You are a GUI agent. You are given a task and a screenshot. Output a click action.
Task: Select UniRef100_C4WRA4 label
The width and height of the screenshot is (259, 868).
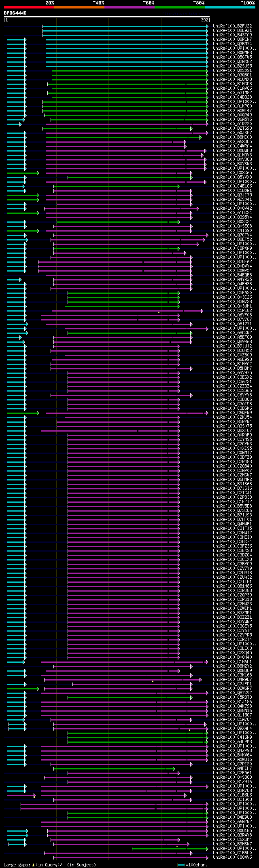pyautogui.click(x=232, y=146)
